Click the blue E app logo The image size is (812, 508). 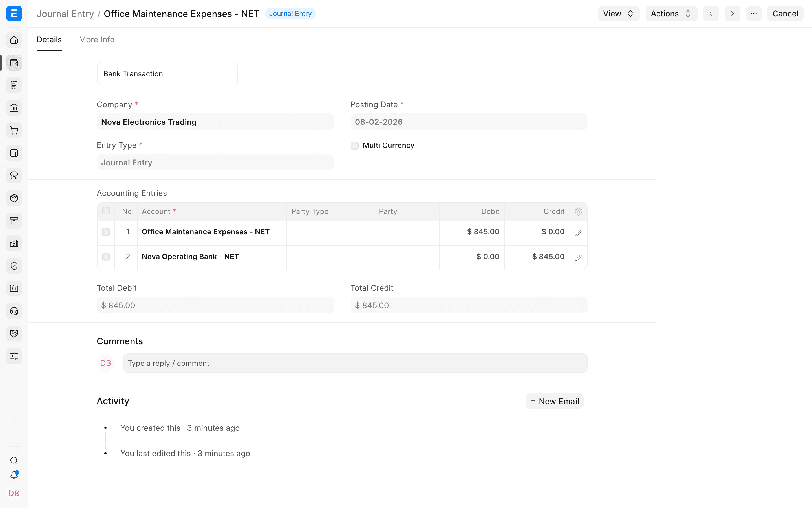click(14, 14)
